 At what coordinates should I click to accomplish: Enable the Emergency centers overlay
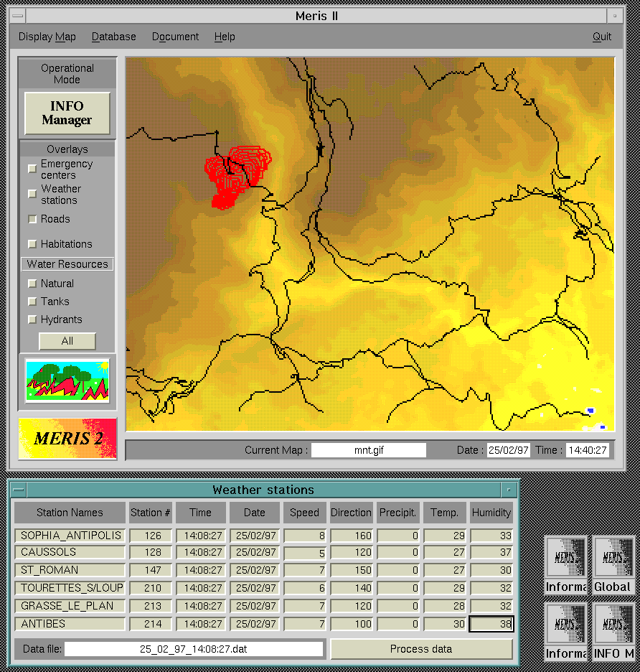(x=32, y=169)
